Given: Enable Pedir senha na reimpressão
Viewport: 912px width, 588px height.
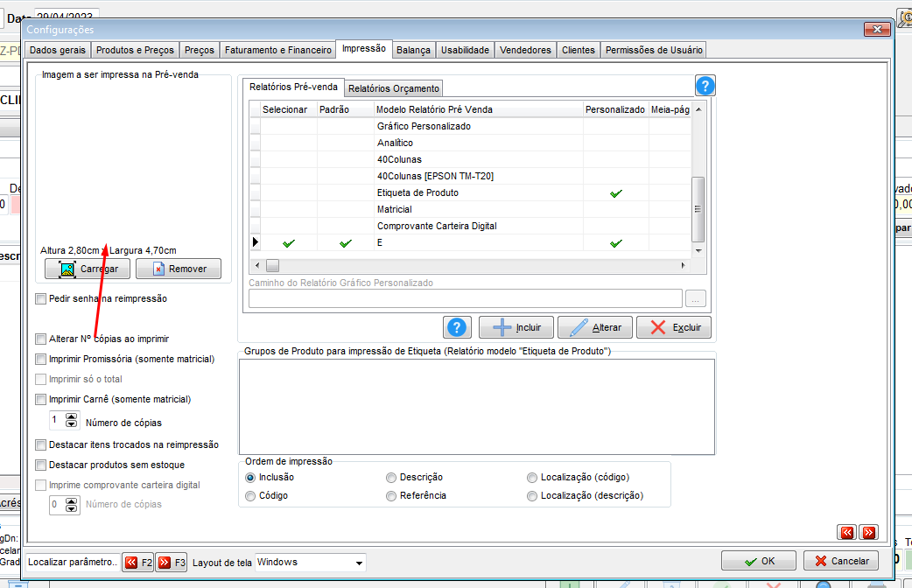Looking at the screenshot, I should coord(41,299).
